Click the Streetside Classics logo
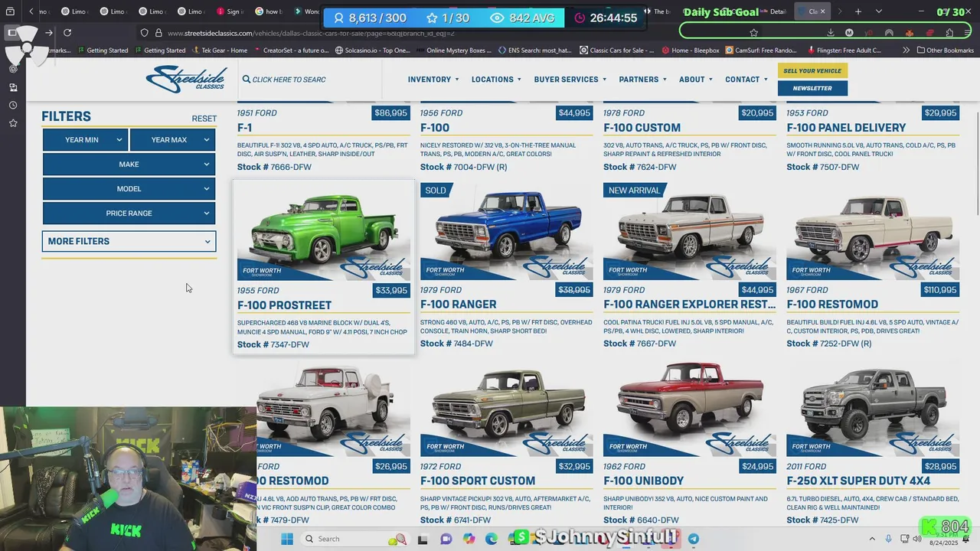Viewport: 980px width, 551px height. point(187,79)
